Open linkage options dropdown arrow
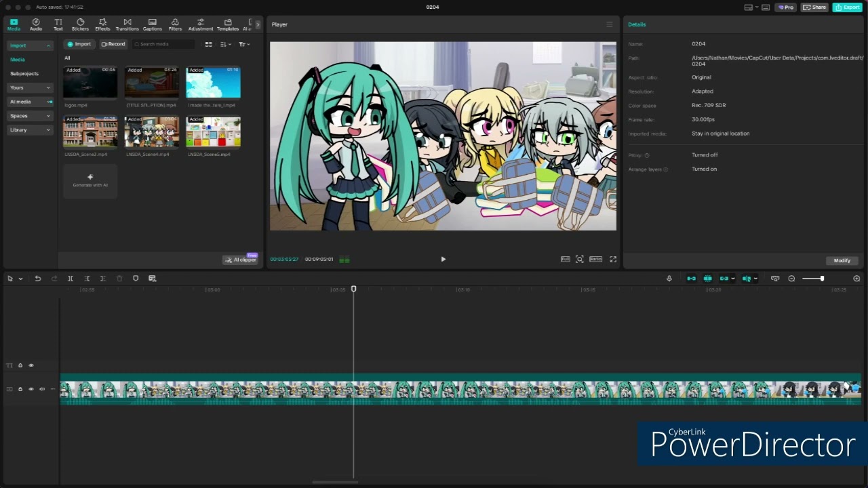The image size is (868, 488). pos(733,279)
